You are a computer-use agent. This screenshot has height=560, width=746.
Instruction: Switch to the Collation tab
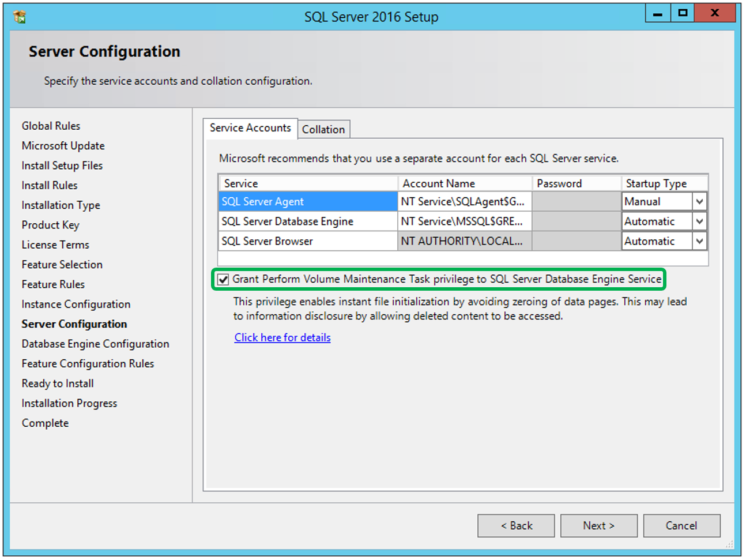tap(323, 129)
